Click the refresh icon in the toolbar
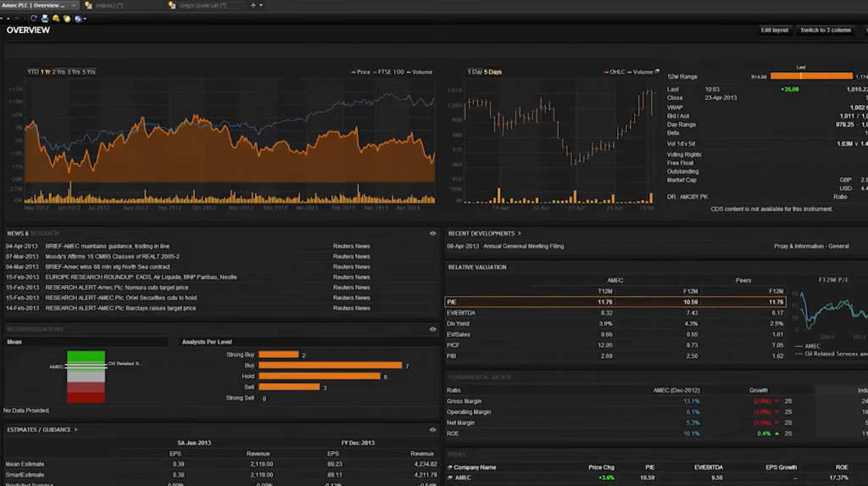Screen dimensions: 868x486 33,18
